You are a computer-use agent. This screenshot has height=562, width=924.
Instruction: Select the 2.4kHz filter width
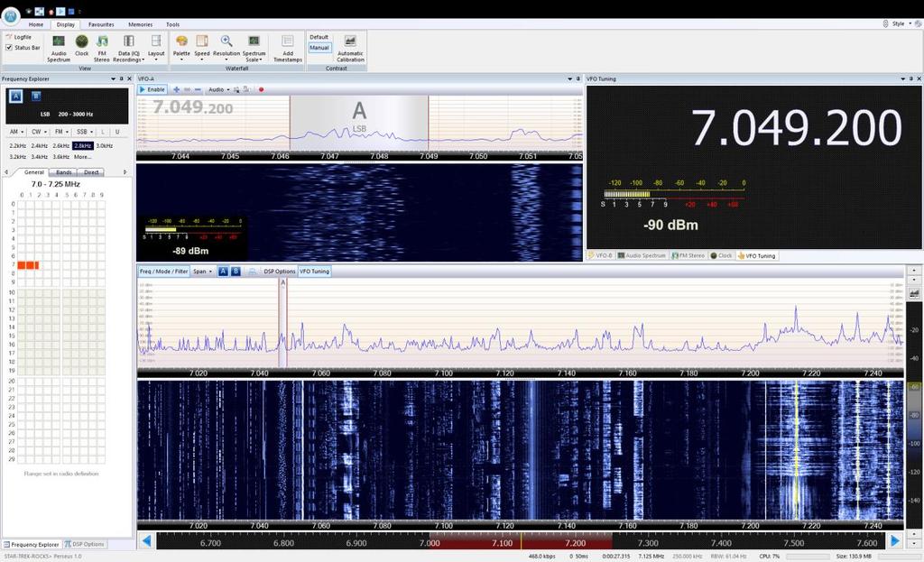click(x=40, y=145)
